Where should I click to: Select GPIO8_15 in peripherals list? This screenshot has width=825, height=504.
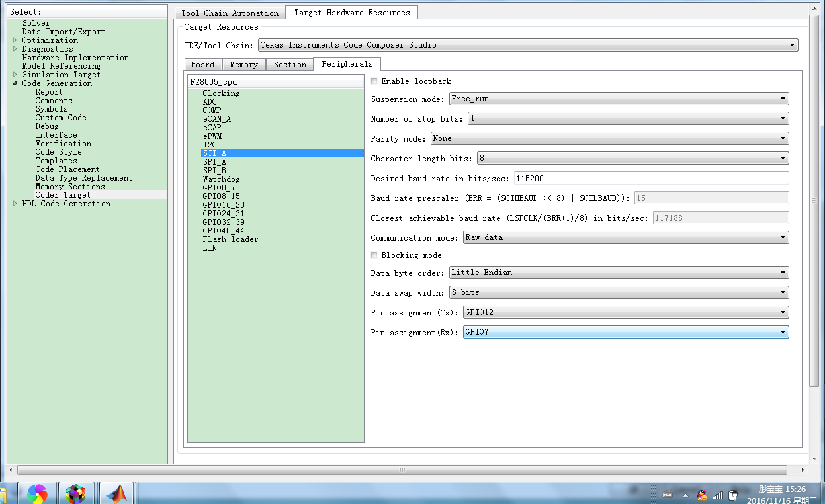[x=221, y=196]
